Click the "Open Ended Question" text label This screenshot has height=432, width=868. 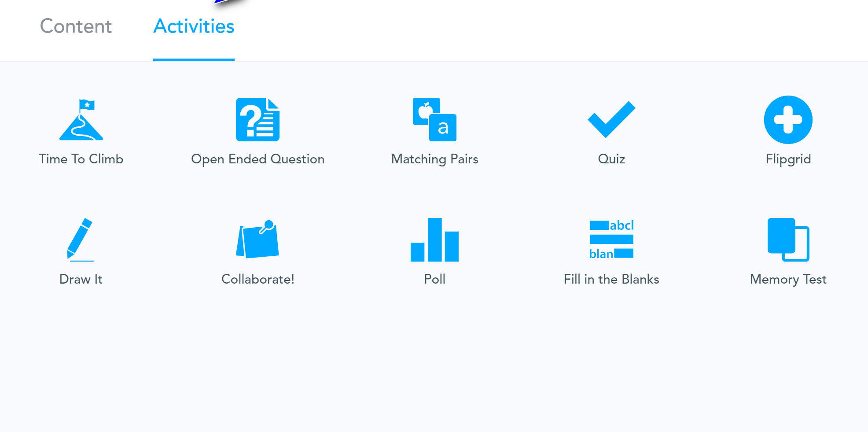pos(257,159)
